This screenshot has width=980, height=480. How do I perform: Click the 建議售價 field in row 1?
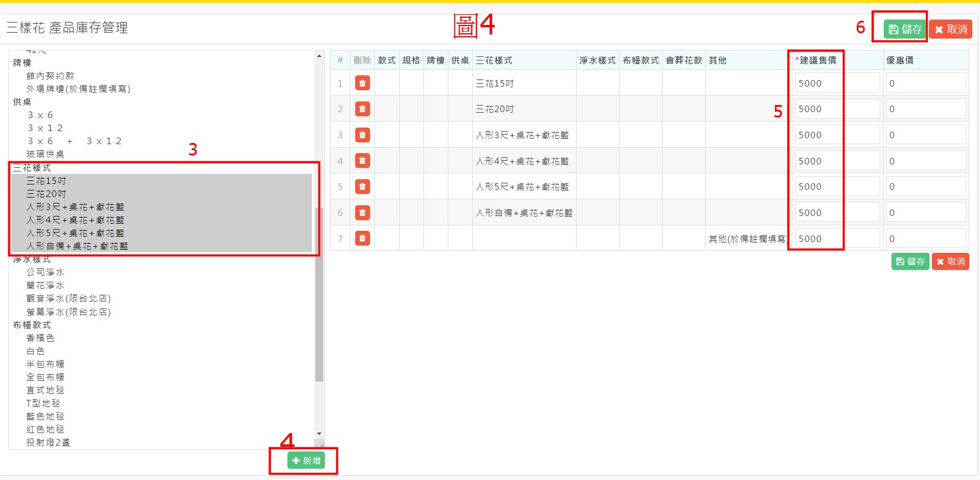(836, 83)
